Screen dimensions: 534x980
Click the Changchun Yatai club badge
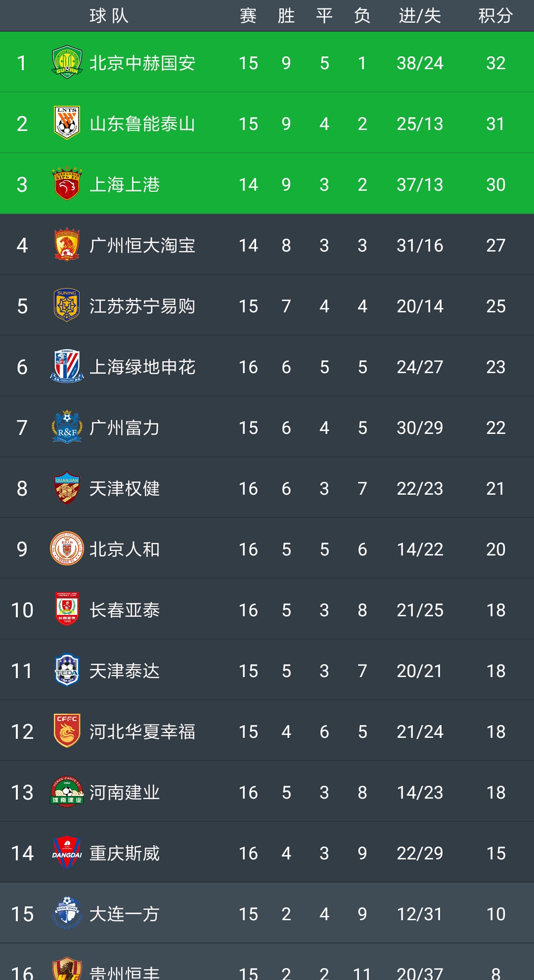coord(67,609)
